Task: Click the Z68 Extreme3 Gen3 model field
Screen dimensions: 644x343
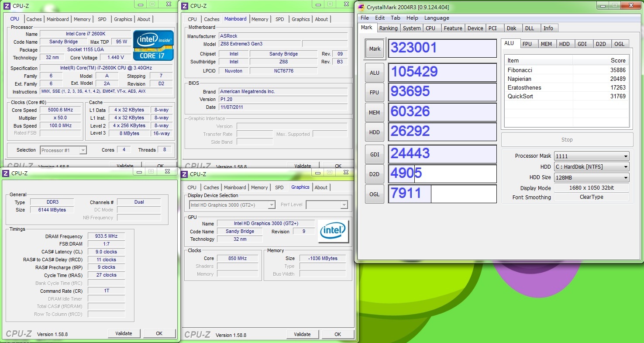Action: click(x=259, y=44)
